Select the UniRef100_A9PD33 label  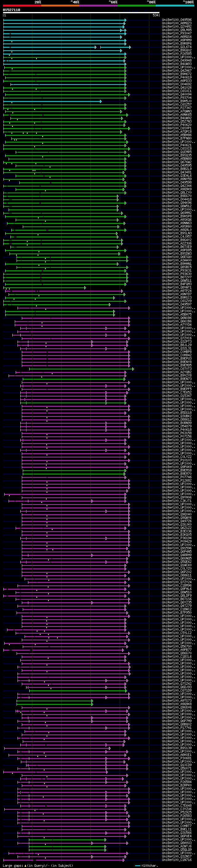point(177,81)
